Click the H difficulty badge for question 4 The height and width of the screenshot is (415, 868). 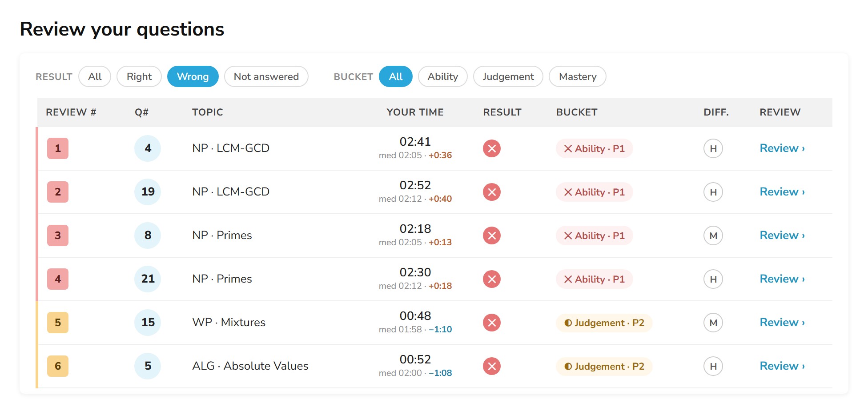pyautogui.click(x=713, y=148)
